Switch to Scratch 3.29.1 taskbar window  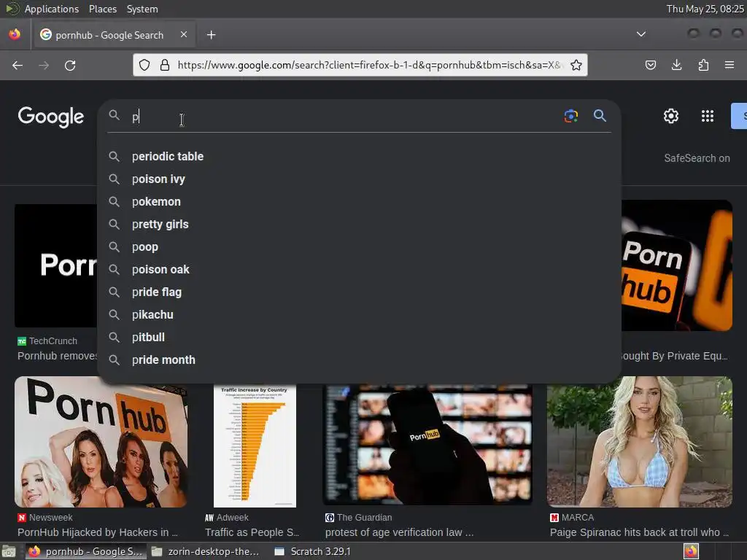(314, 551)
